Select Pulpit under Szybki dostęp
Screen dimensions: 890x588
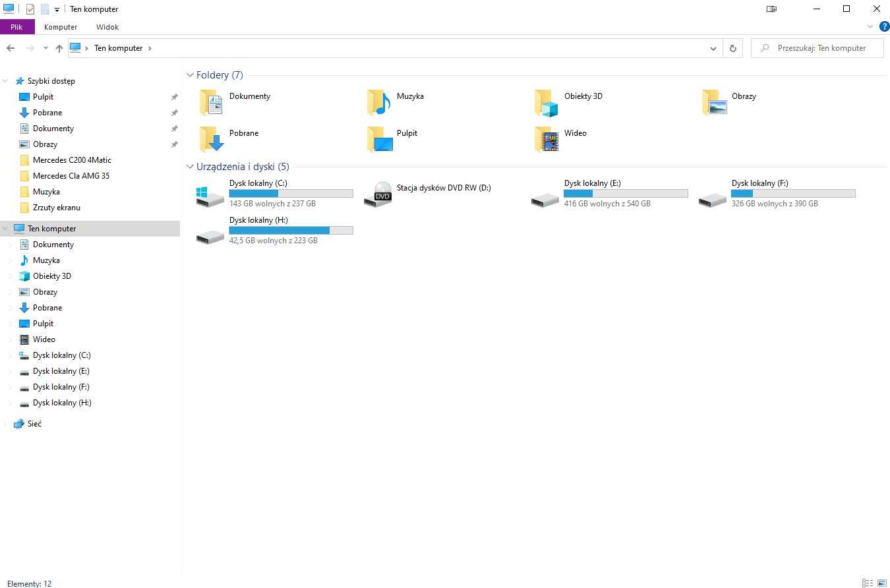pos(44,97)
